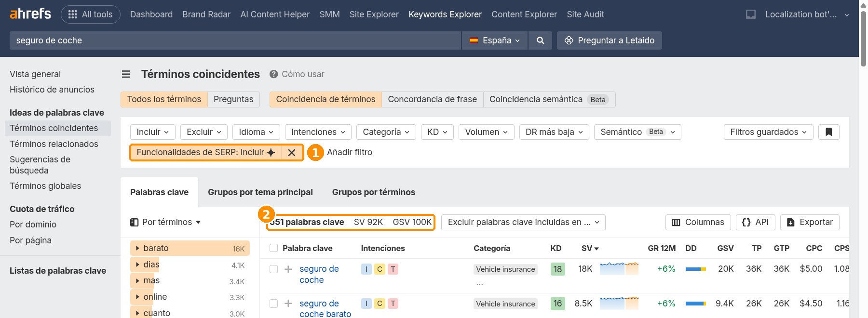Add seguro de coche barato with plus icon
868x318 pixels.
point(288,304)
